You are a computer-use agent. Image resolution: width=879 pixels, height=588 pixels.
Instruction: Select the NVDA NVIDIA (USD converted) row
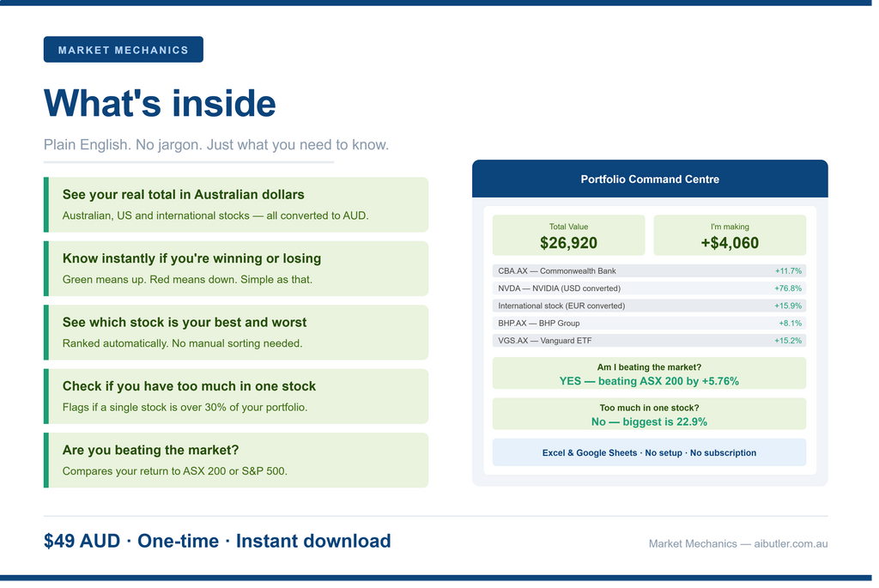pyautogui.click(x=649, y=288)
